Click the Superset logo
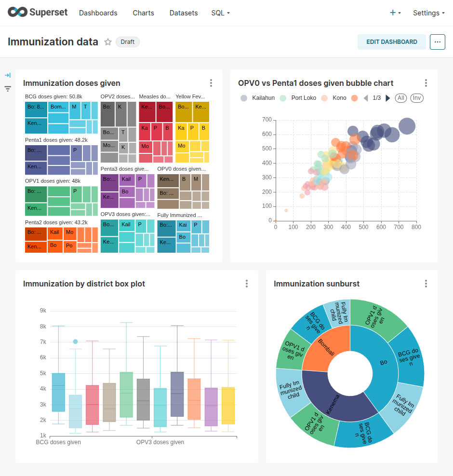 37,13
